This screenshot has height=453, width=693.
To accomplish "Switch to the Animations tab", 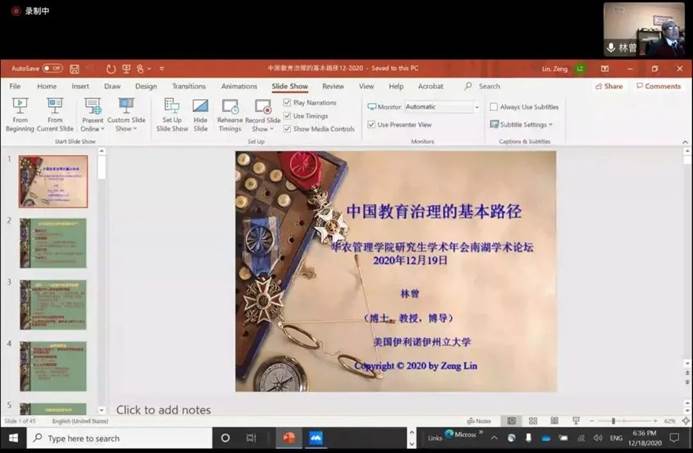I will click(238, 87).
